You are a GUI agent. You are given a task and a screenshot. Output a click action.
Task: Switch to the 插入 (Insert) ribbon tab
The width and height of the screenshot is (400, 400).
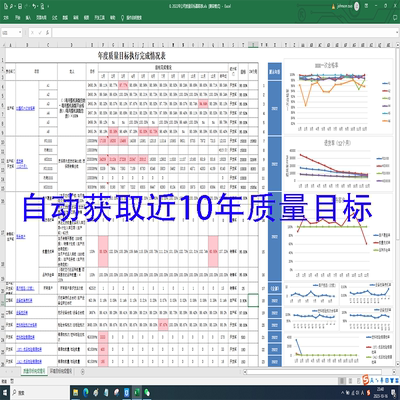point(28,18)
